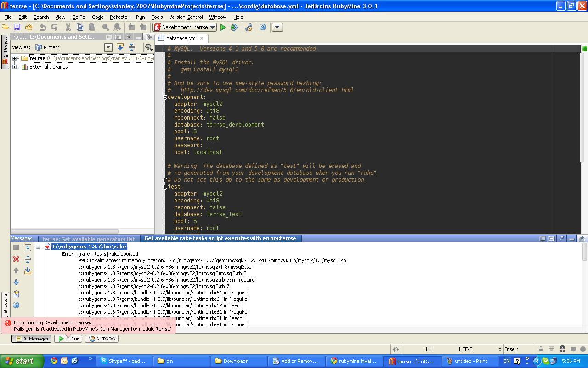Open the File menu
This screenshot has width=588, height=368.
[x=8, y=17]
